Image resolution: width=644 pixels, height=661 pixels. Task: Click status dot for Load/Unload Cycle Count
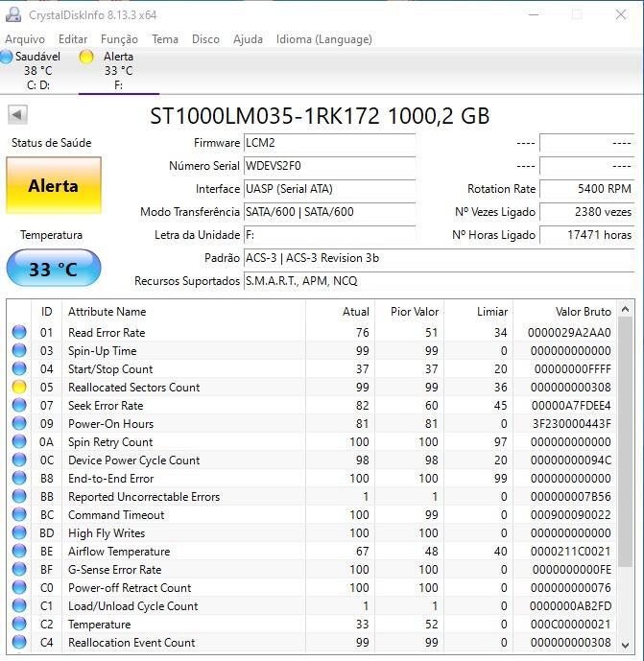[19, 605]
